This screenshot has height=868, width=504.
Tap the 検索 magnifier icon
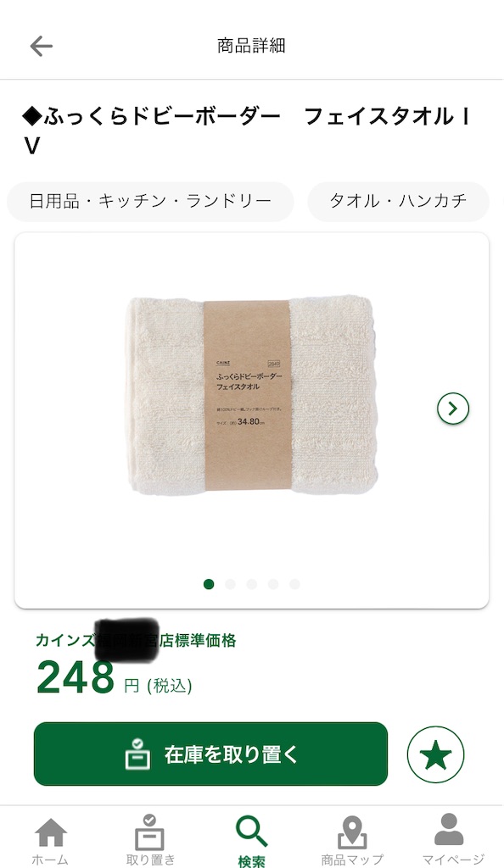(252, 832)
